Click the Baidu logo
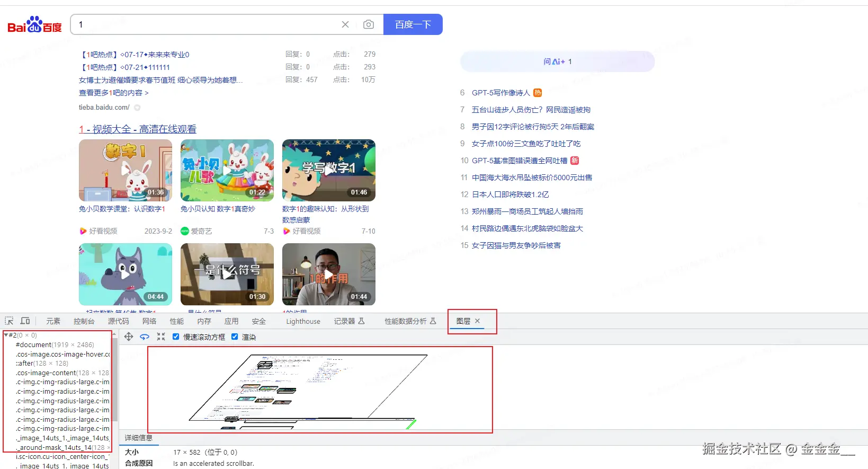868x469 pixels. pyautogui.click(x=34, y=24)
